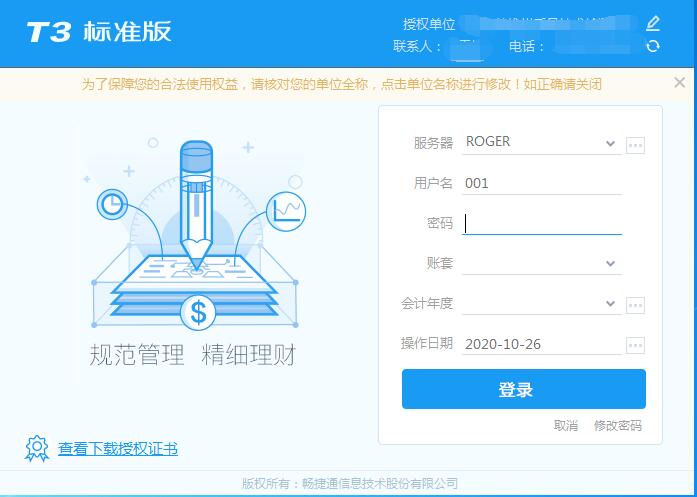Click the 操作日期 field showing 2020-10-26

point(542,344)
